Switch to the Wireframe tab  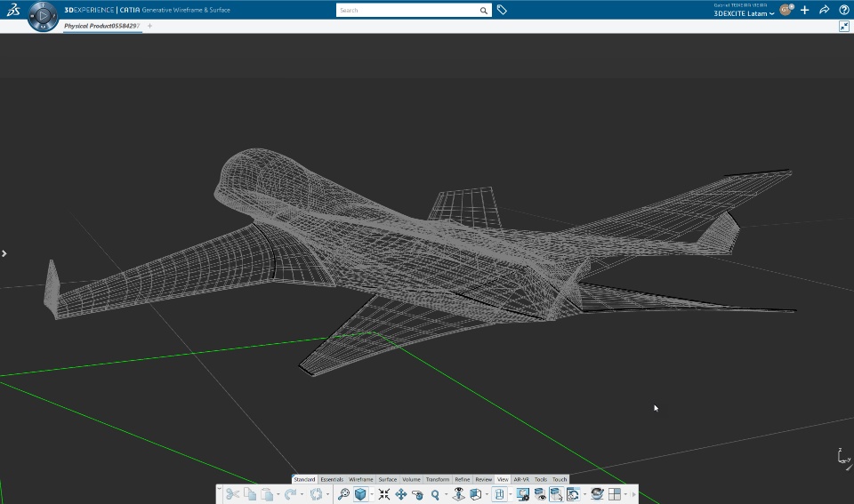click(x=361, y=479)
